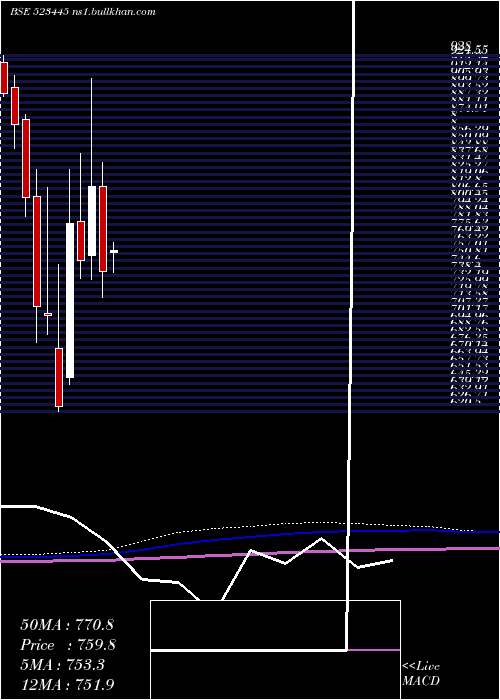Click the tallest white candlestick body
The height and width of the screenshot is (700, 500).
[70, 300]
